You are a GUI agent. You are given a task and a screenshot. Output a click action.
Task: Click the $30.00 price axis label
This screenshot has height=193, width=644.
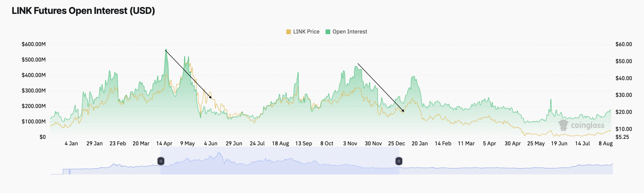[x=624, y=95]
